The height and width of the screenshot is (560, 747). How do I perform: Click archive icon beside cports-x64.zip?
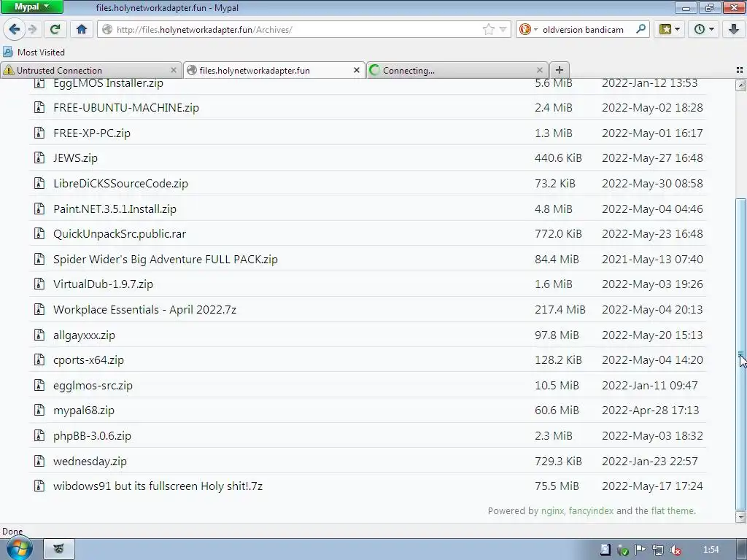tap(39, 359)
